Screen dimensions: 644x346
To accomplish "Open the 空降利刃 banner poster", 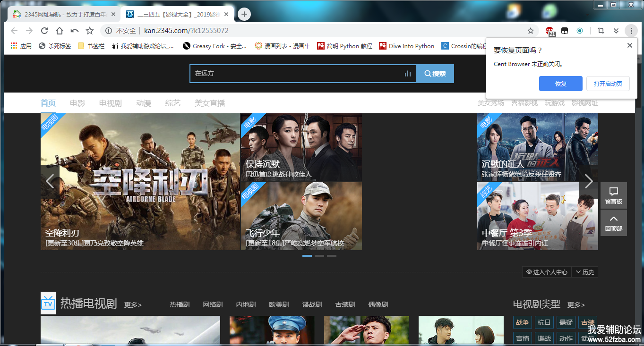I will (140, 182).
